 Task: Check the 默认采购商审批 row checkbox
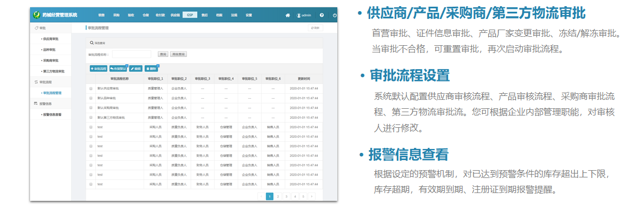click(x=91, y=108)
